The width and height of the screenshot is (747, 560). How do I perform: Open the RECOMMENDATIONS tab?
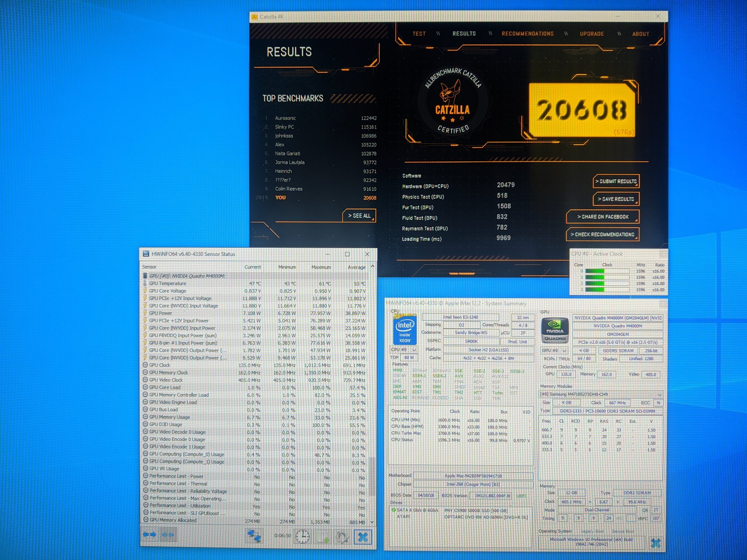[527, 34]
